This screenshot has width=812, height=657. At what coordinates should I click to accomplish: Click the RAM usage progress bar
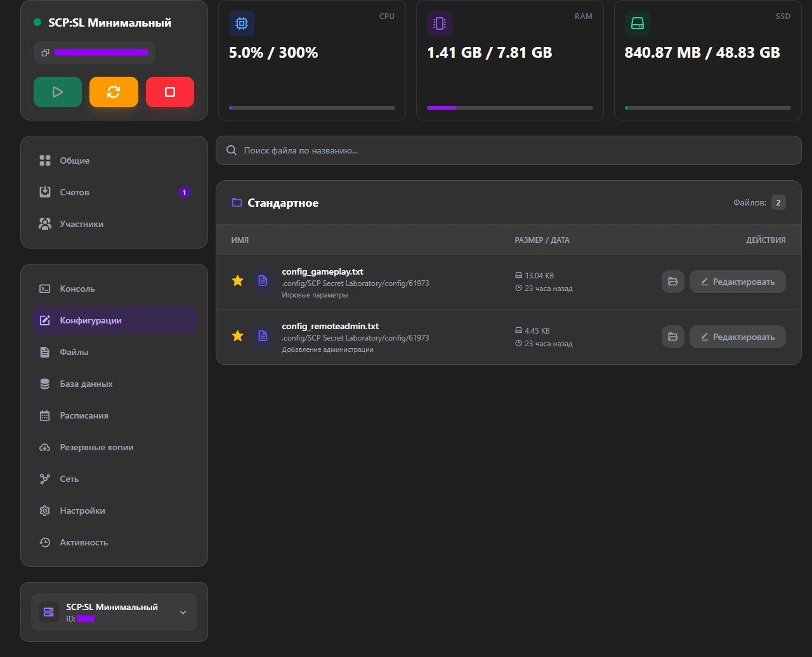510,108
